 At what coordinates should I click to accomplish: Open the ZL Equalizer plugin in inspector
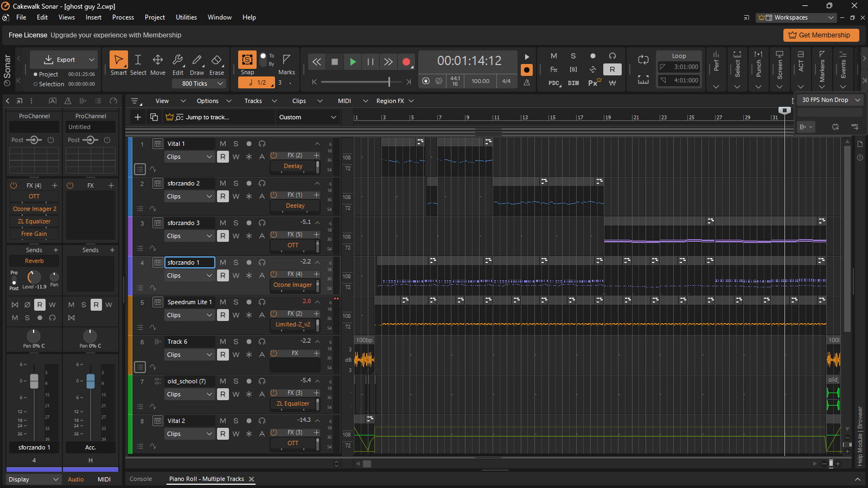[x=34, y=221]
